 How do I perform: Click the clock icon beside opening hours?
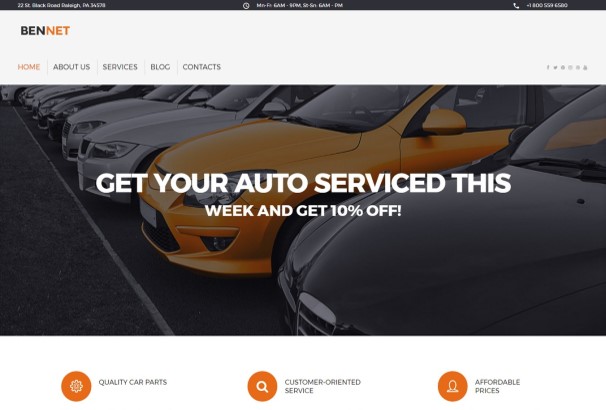[246, 5]
